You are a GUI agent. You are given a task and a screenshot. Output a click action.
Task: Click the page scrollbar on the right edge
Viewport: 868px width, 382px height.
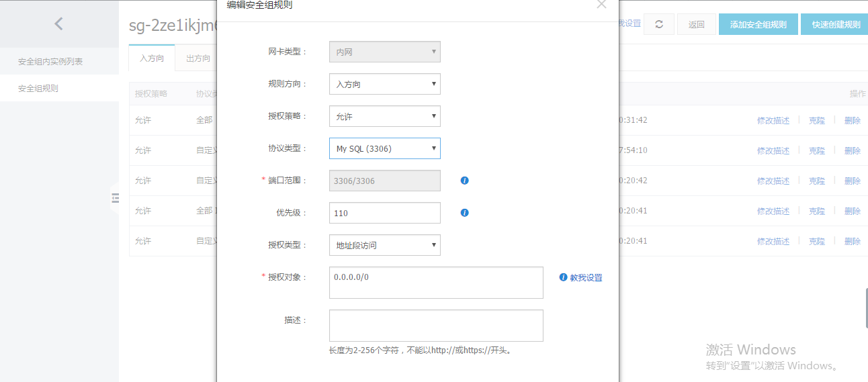867,308
